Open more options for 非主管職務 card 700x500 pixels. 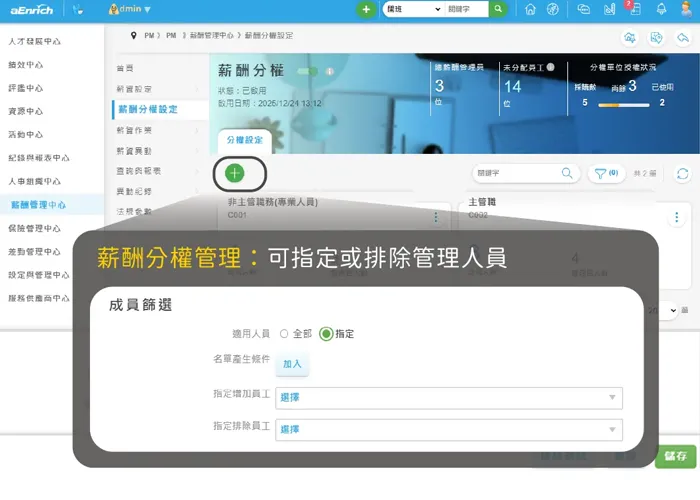(x=436, y=218)
